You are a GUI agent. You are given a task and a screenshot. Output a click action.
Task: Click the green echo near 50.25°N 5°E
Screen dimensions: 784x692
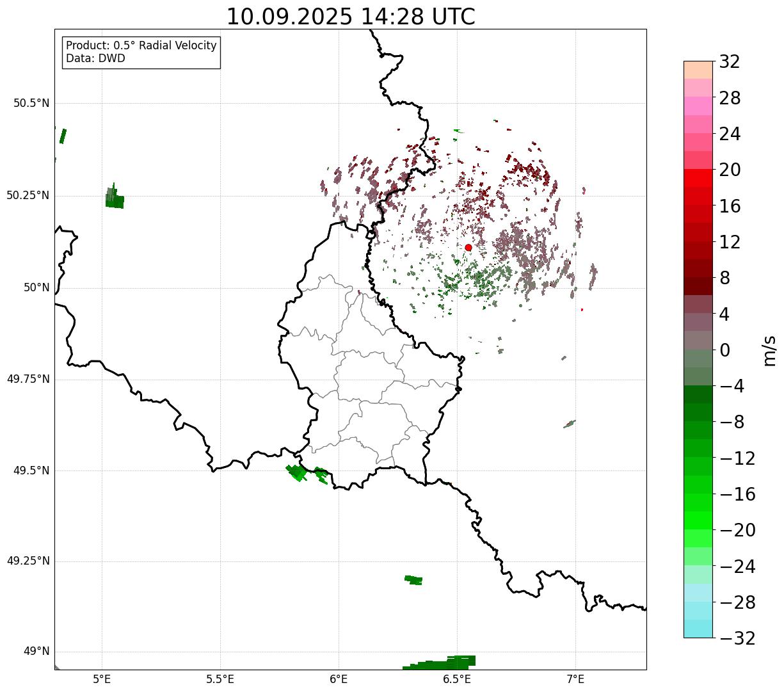click(x=114, y=197)
